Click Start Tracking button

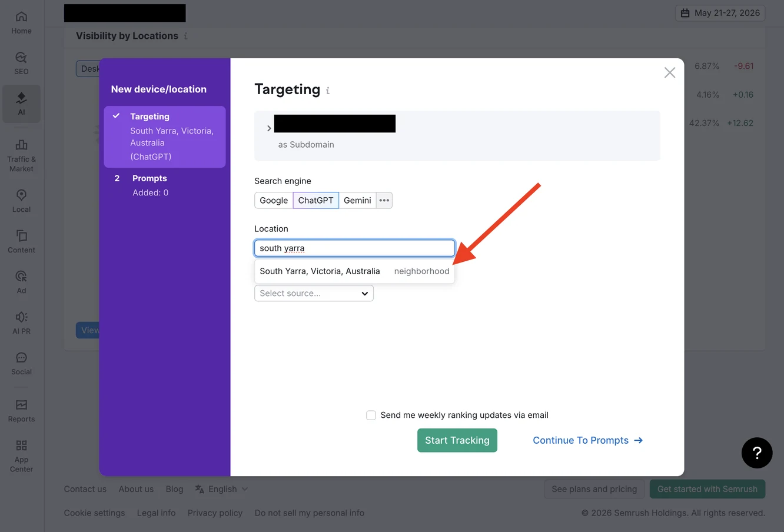pos(457,440)
